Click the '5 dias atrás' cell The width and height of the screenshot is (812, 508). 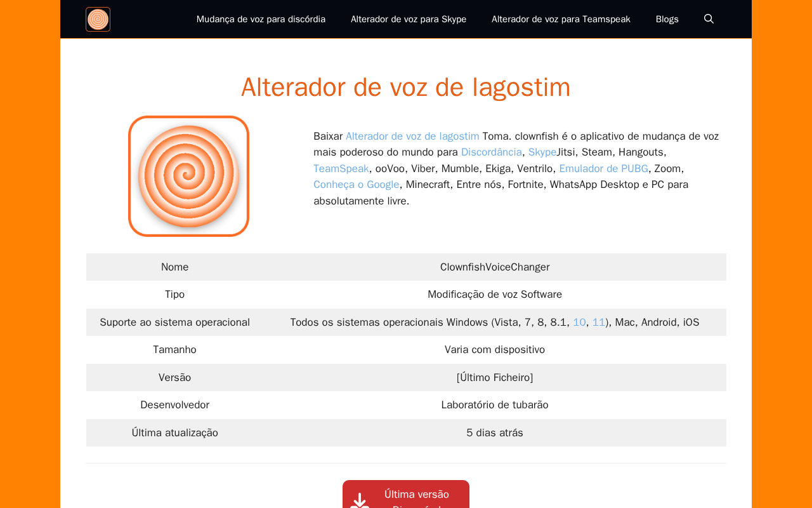click(495, 433)
